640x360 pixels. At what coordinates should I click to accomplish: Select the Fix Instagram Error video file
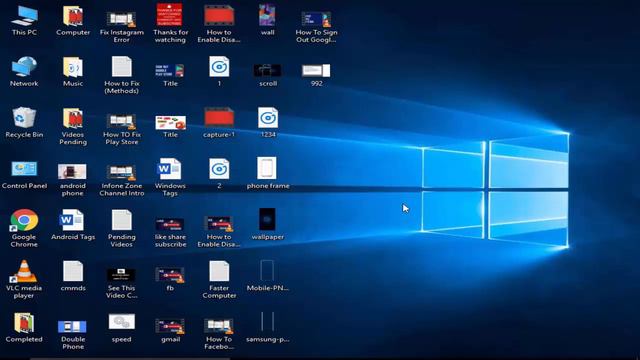pos(122,27)
